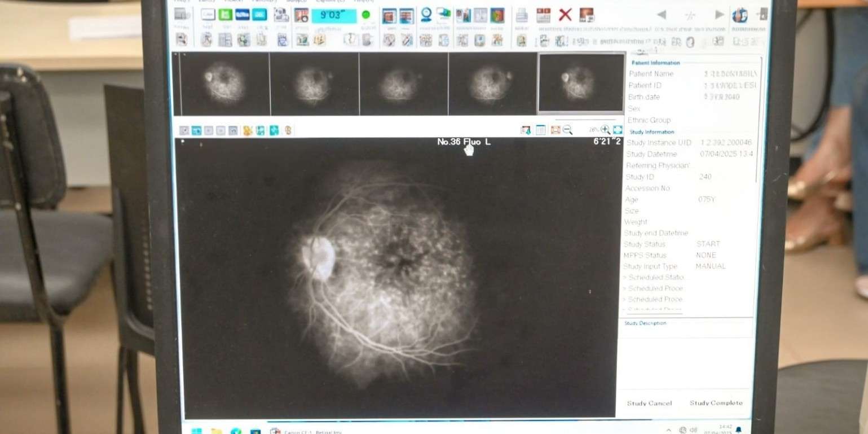Click the Study Cancel button
868x434 pixels.
(x=649, y=403)
